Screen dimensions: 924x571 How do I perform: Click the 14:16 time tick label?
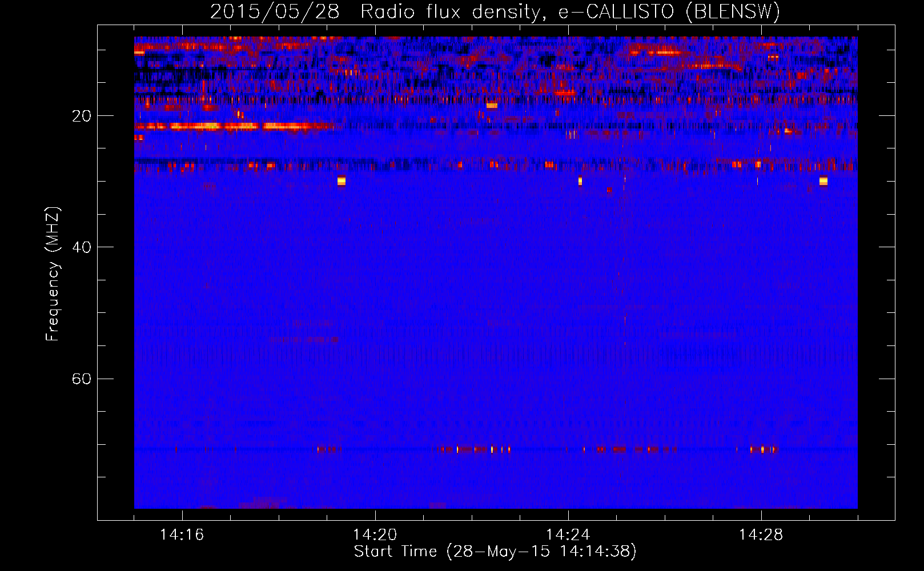point(182,535)
